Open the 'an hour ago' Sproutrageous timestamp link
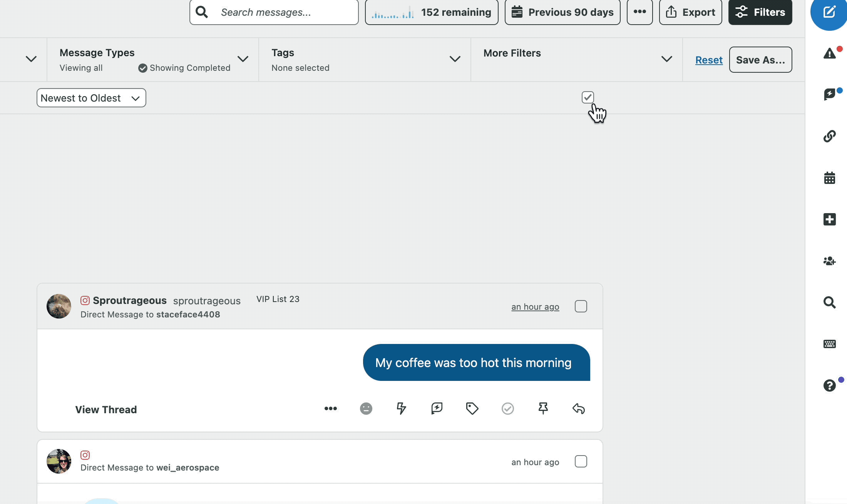Viewport: 847px width, 504px height. (535, 307)
